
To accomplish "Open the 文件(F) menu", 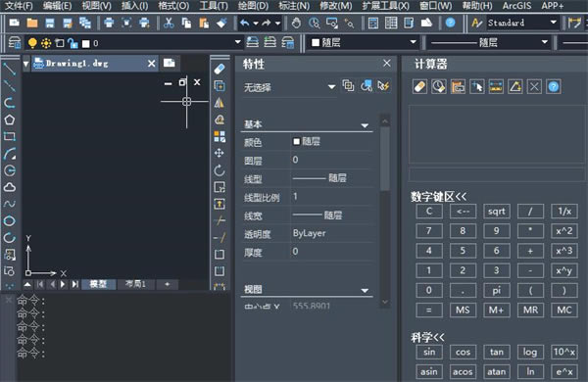I will pyautogui.click(x=19, y=6).
